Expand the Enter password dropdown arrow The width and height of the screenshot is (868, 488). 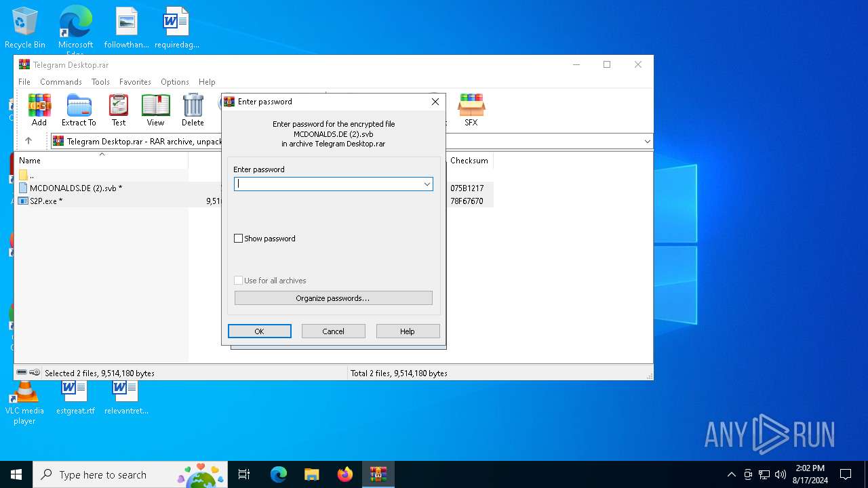[x=427, y=184]
